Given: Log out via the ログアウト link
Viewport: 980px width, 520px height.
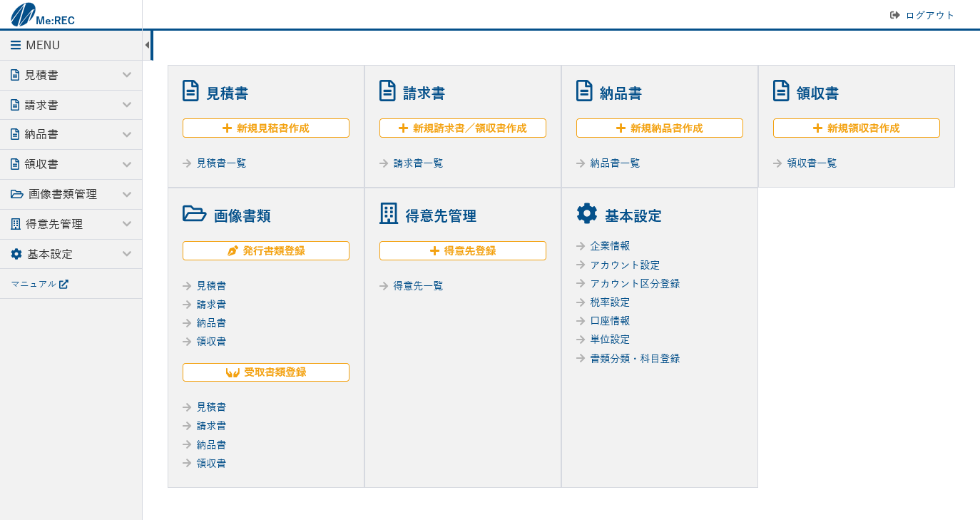Looking at the screenshot, I should (x=930, y=15).
